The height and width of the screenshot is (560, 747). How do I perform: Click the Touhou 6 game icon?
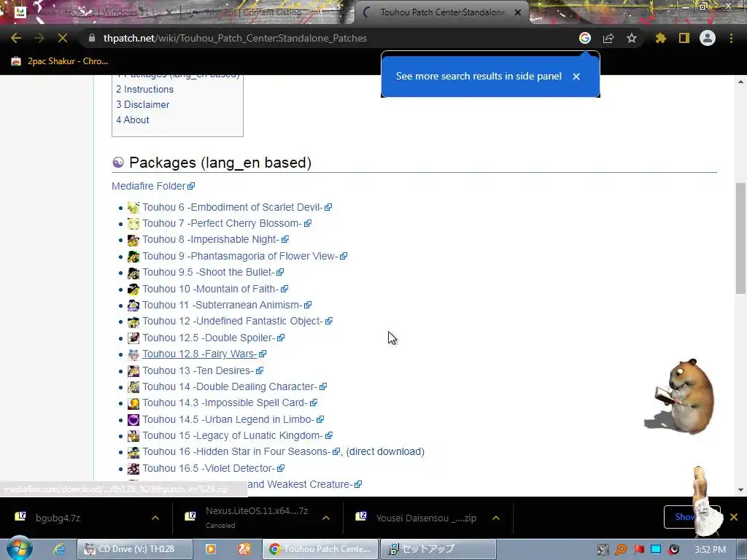(133, 208)
